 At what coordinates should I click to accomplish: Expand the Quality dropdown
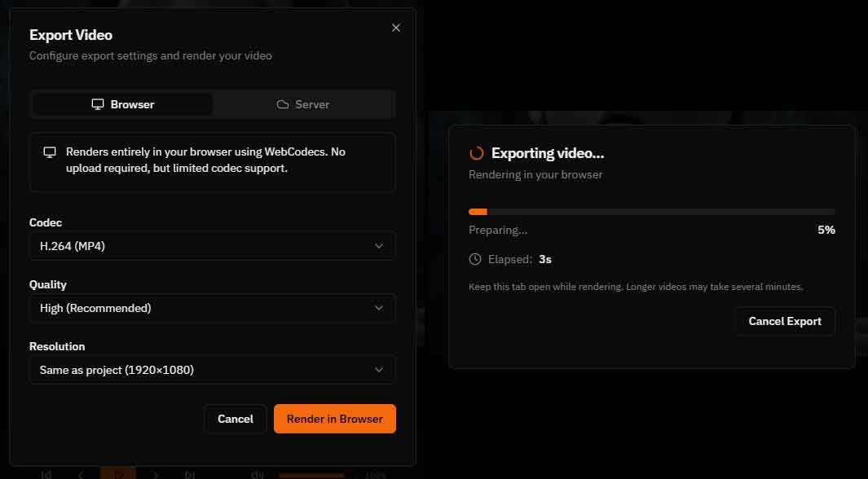pos(212,308)
